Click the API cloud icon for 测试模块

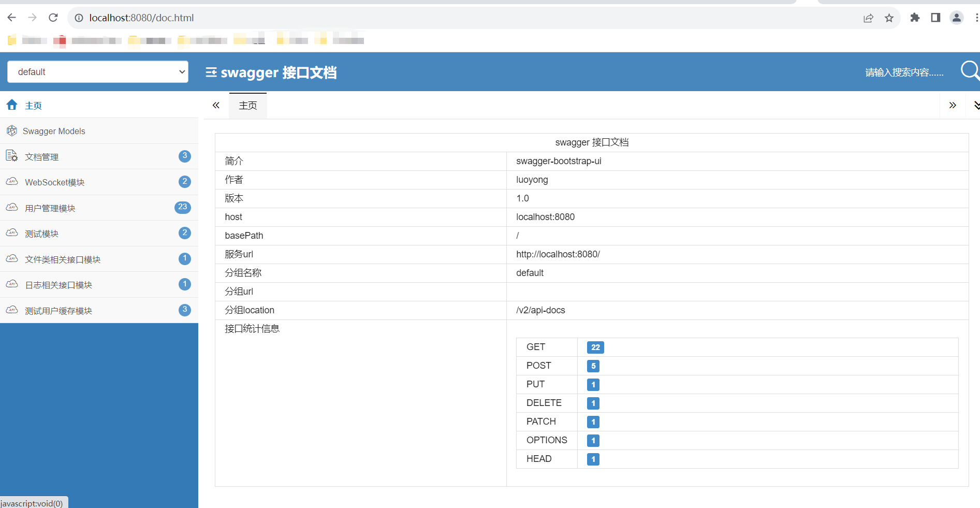12,233
